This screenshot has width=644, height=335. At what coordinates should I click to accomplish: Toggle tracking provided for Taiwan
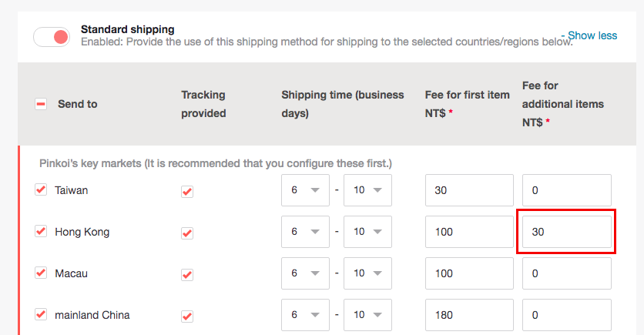point(186,191)
